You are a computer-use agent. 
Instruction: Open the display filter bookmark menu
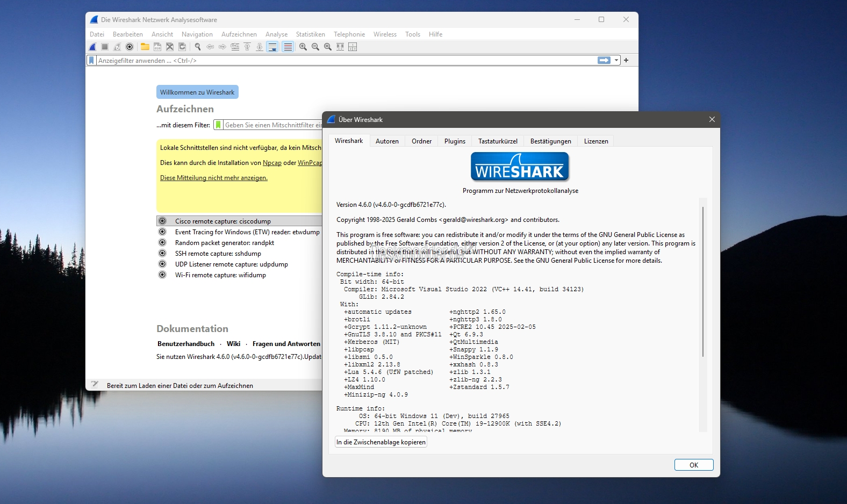click(x=91, y=60)
